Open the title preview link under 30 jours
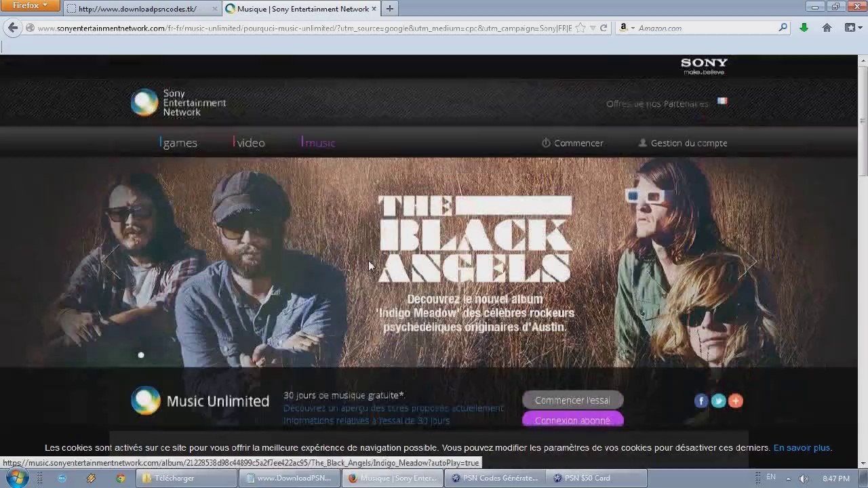 [393, 408]
